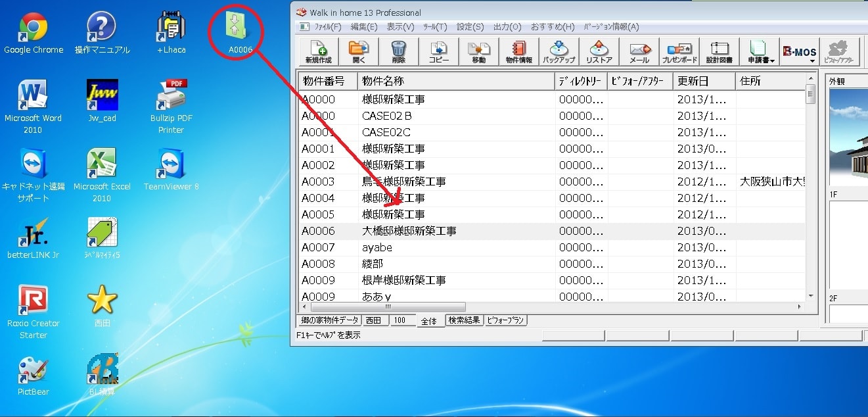Image resolution: width=868 pixels, height=417 pixels.
Task: Switch to the 郷の家物件データ tab
Action: coord(329,320)
